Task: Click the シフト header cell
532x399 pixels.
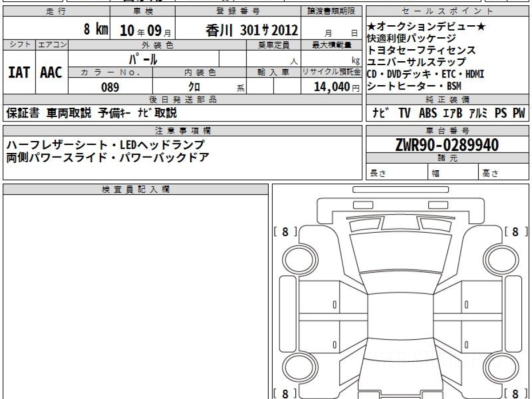Action: coord(19,45)
